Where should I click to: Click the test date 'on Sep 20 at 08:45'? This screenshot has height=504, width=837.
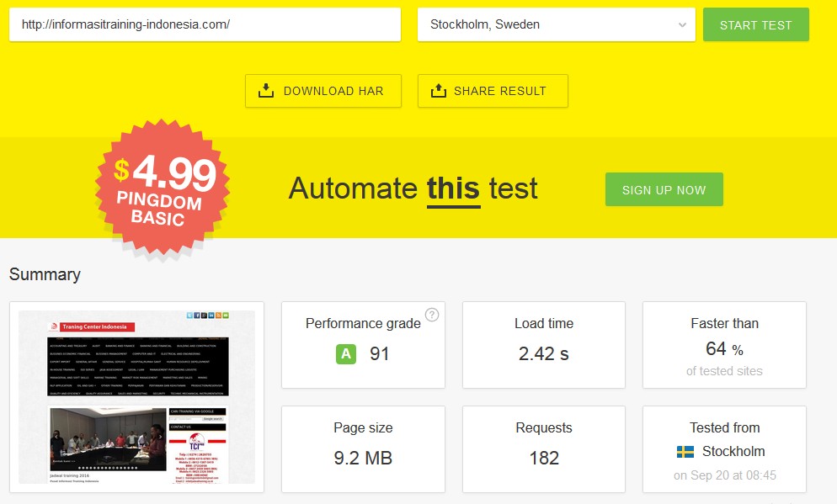(x=725, y=475)
